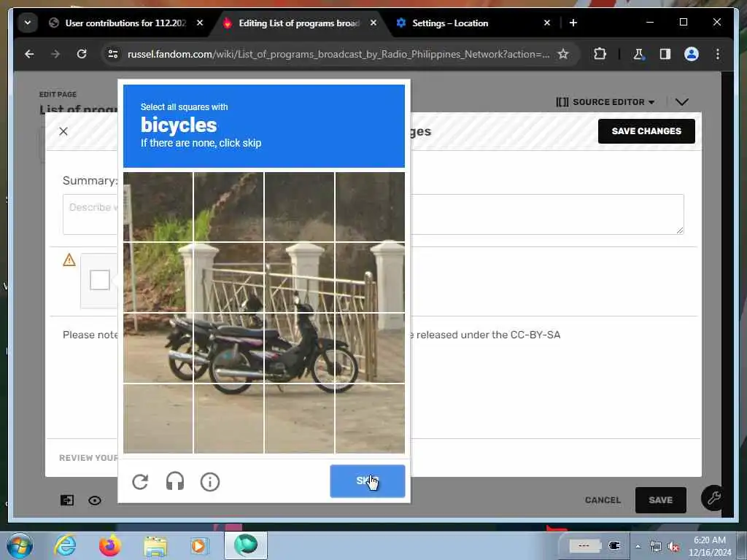The width and height of the screenshot is (747, 560).
Task: Toggle the browser side panel icon
Action: [665, 54]
